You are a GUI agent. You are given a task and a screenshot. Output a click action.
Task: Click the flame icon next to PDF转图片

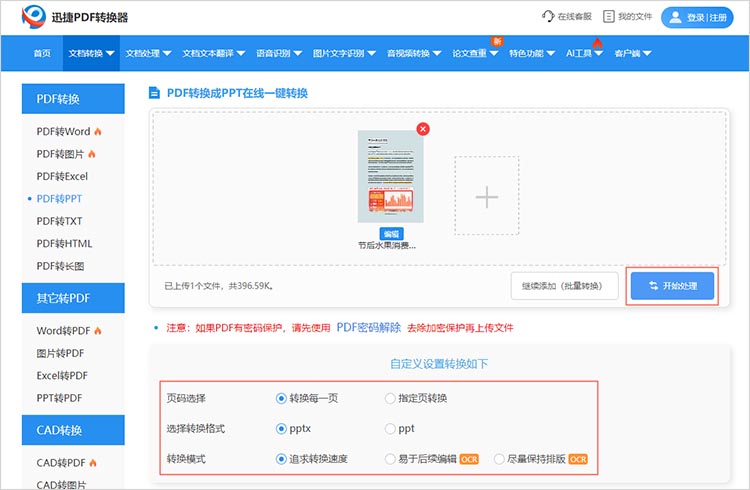(91, 154)
